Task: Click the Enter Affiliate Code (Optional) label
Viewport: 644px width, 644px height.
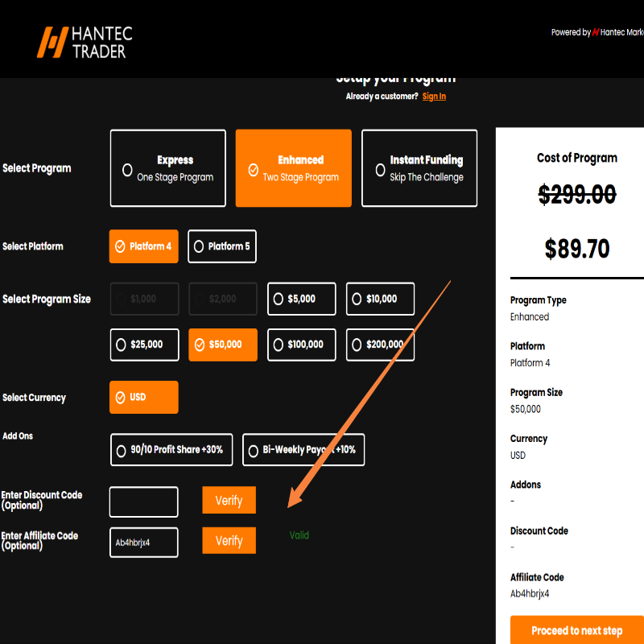Action: click(x=39, y=540)
